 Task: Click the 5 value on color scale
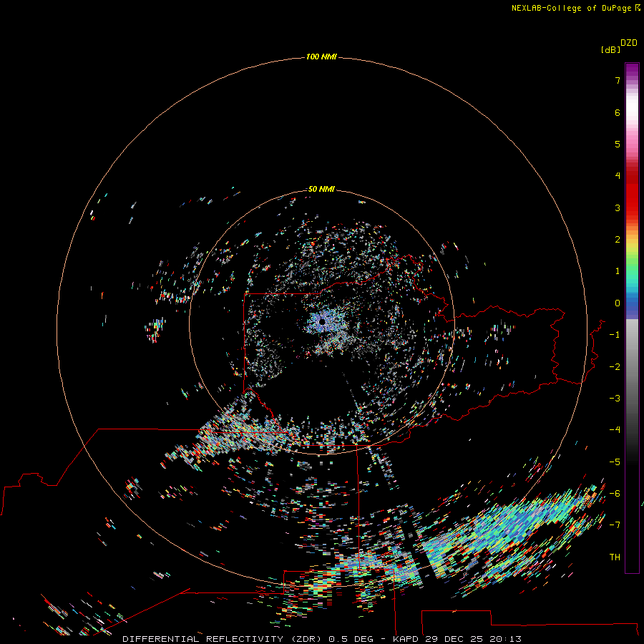[x=618, y=144]
